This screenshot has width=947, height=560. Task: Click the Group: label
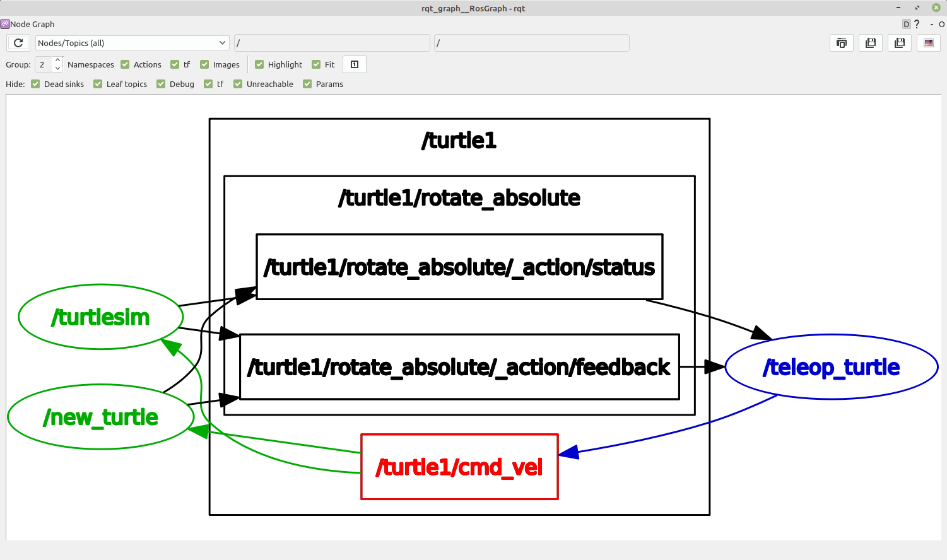[x=18, y=64]
